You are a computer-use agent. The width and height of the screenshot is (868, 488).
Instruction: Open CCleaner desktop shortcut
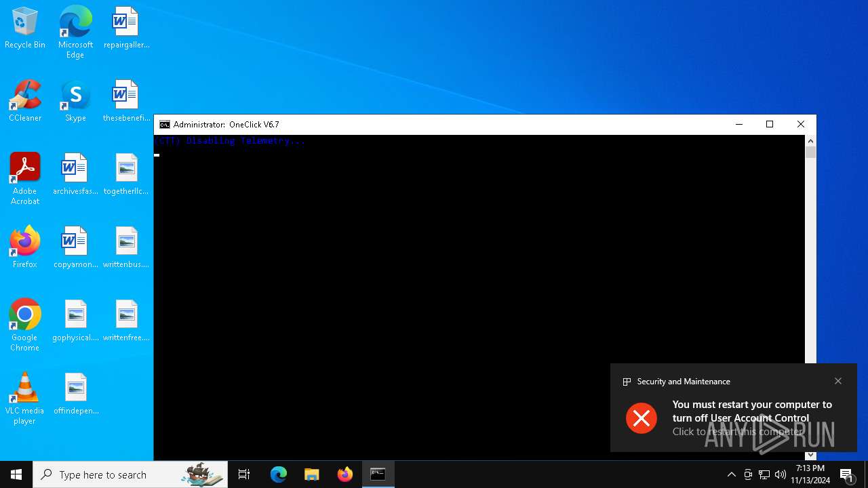(25, 102)
